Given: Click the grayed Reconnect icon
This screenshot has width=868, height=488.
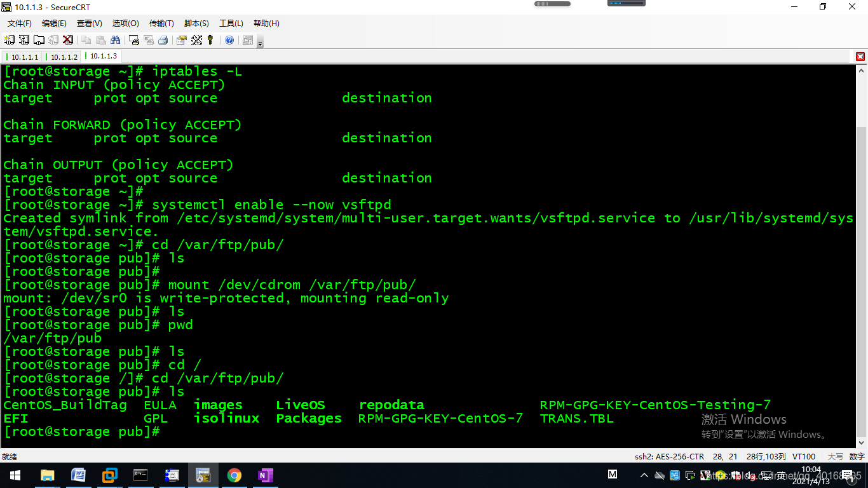Looking at the screenshot, I should [53, 40].
